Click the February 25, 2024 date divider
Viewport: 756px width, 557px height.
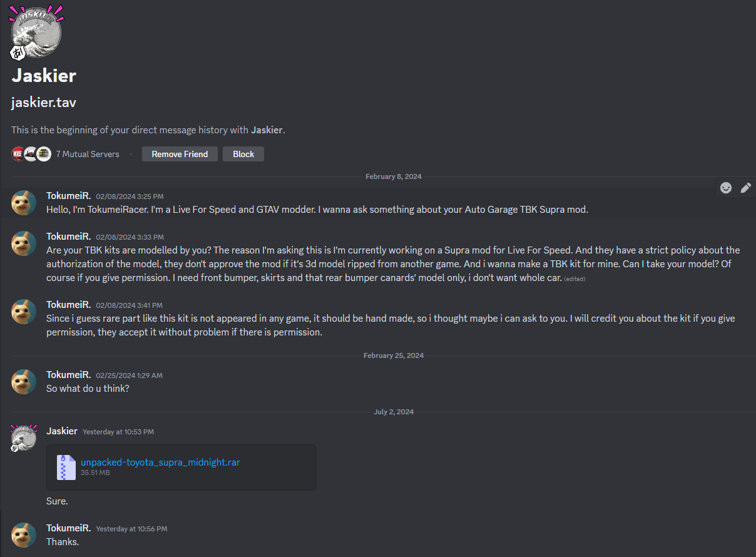tap(393, 355)
